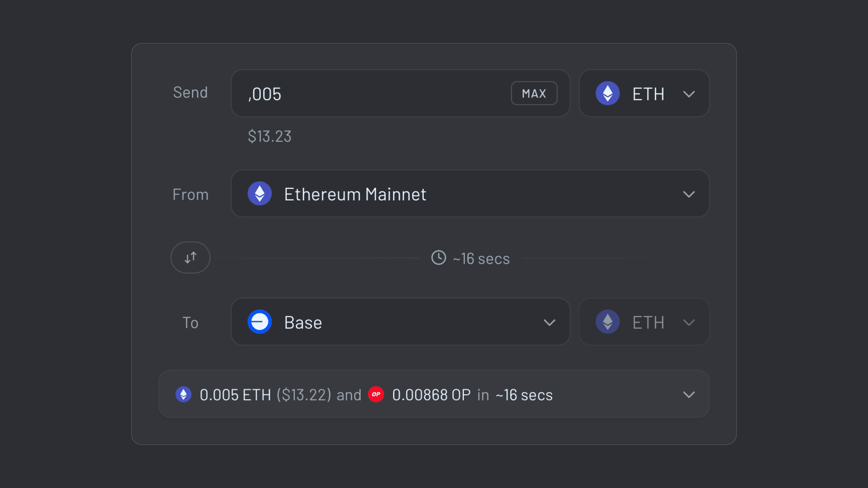The image size is (868, 488).
Task: Click the ETH icon in the route summary row
Action: pos(183,394)
